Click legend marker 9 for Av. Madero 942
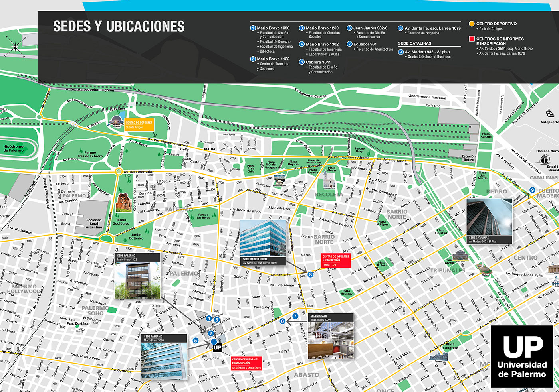559x392 pixels. [400, 52]
